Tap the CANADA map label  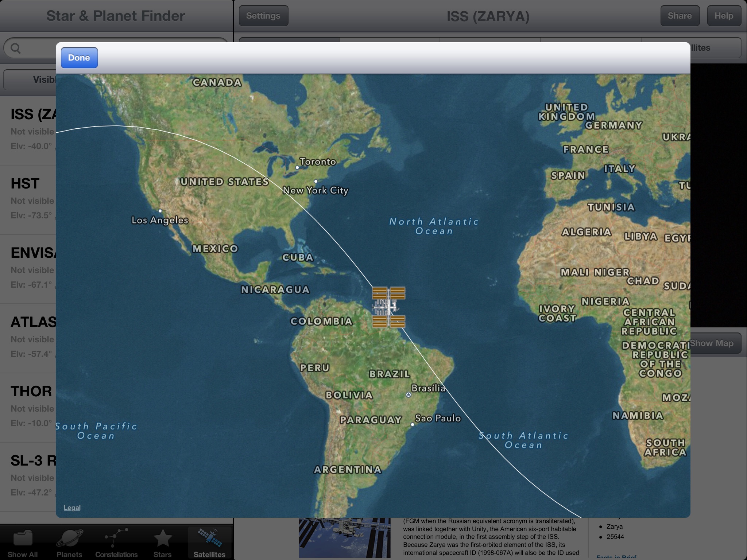(x=217, y=82)
